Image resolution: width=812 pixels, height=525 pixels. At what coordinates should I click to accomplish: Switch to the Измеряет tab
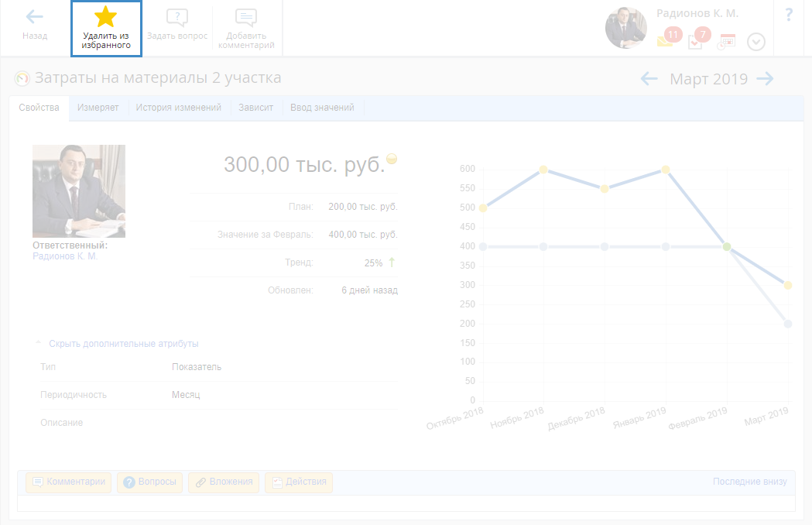click(x=98, y=108)
